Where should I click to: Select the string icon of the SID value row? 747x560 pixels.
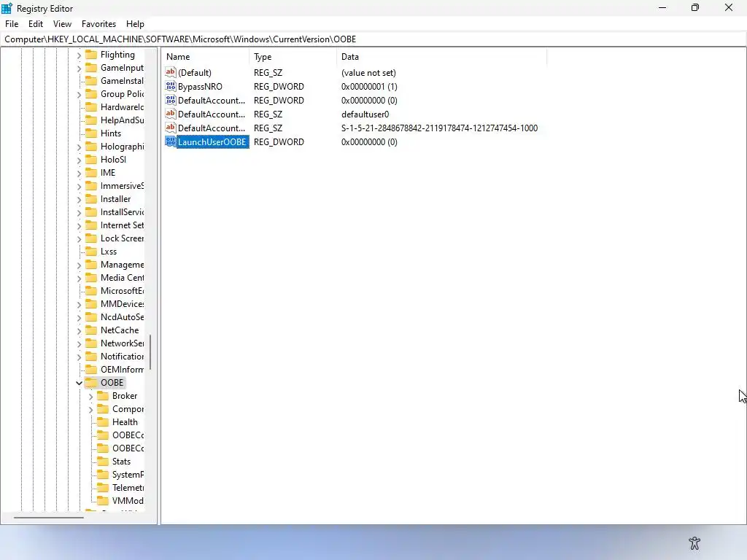pos(171,128)
